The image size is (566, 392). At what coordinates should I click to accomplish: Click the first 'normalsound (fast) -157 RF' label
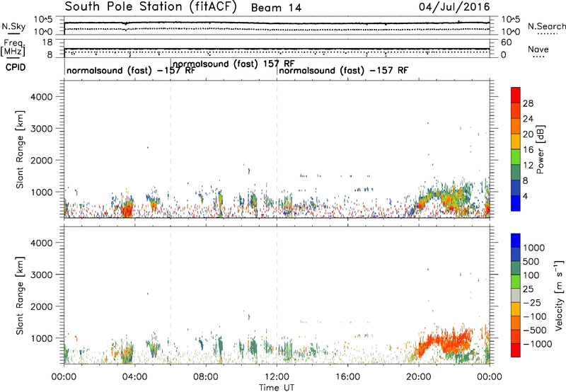click(131, 70)
